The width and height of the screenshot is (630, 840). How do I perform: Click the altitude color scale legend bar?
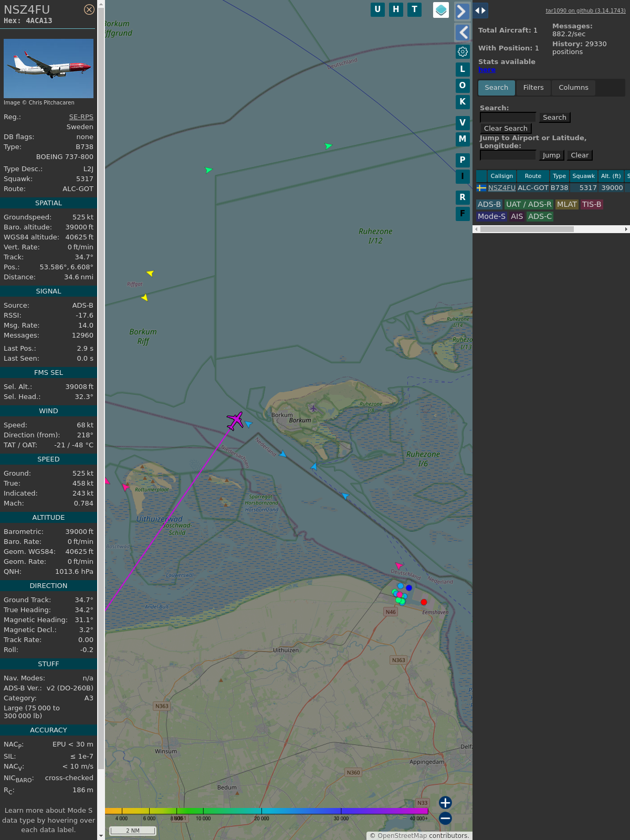(267, 812)
